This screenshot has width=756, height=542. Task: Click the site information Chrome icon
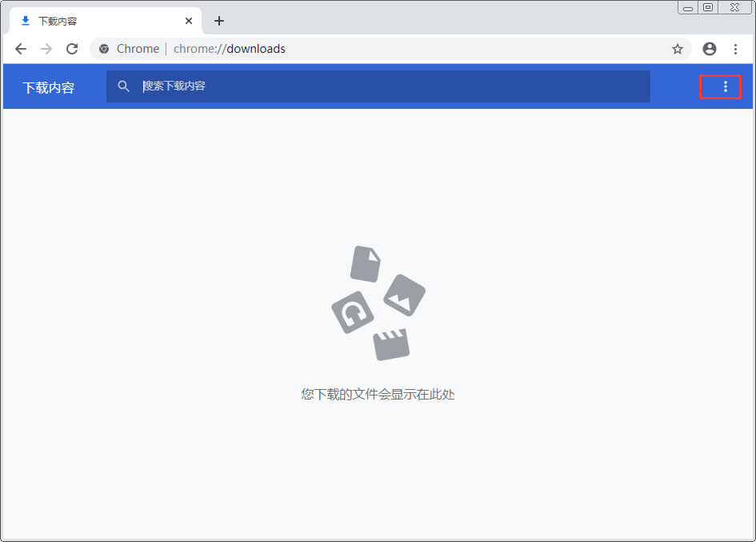(x=103, y=49)
